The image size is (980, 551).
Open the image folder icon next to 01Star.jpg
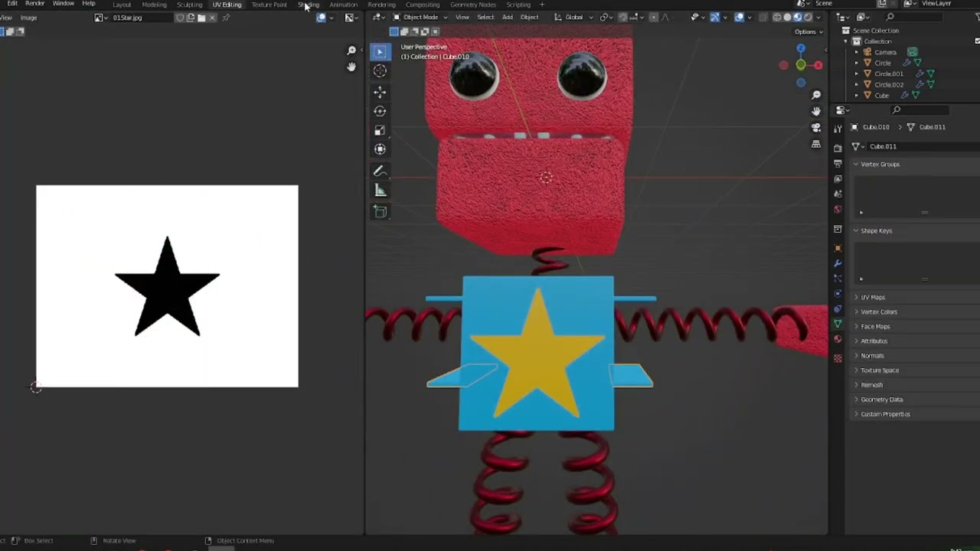click(201, 18)
